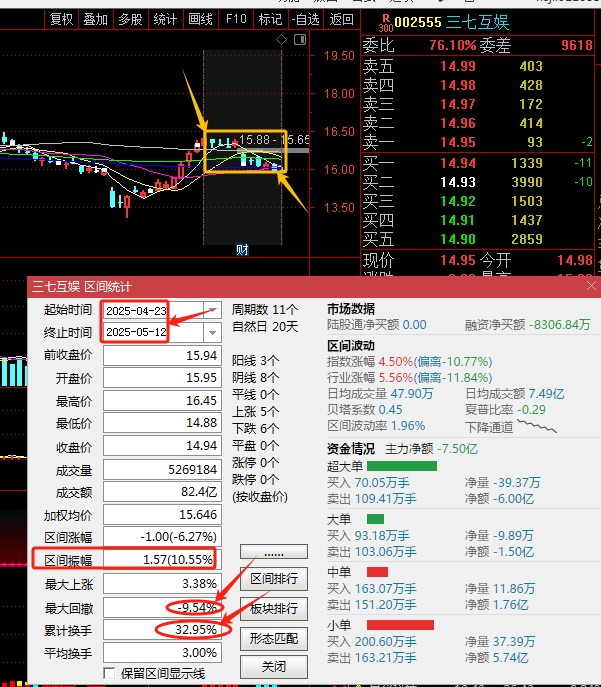Click the diamond icon above chart

coord(281,40)
